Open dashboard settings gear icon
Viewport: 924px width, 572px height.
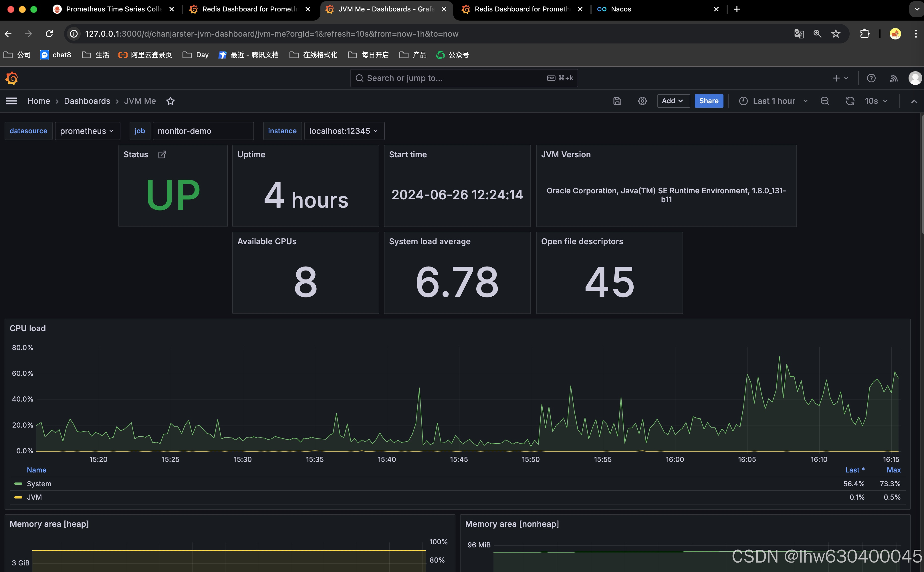[x=642, y=101]
